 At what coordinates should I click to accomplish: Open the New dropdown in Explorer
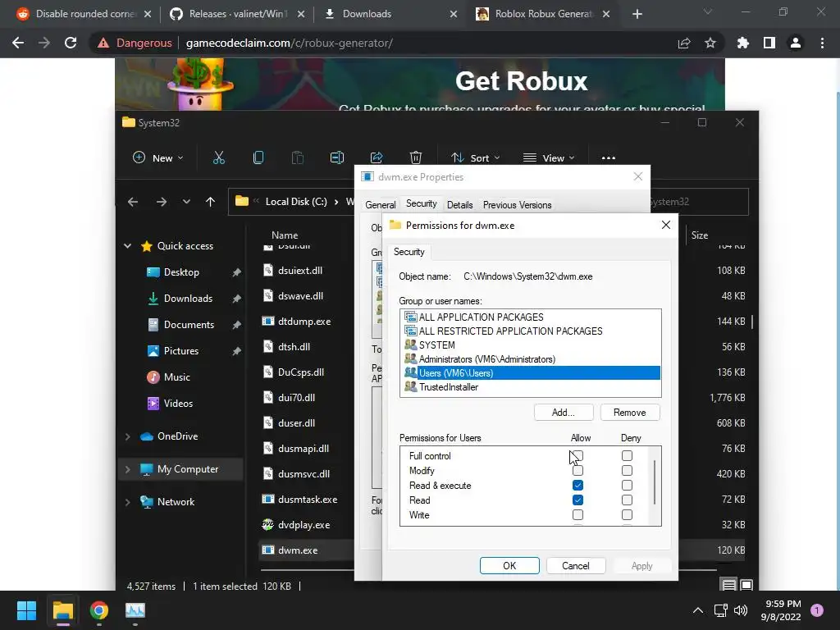tap(158, 158)
